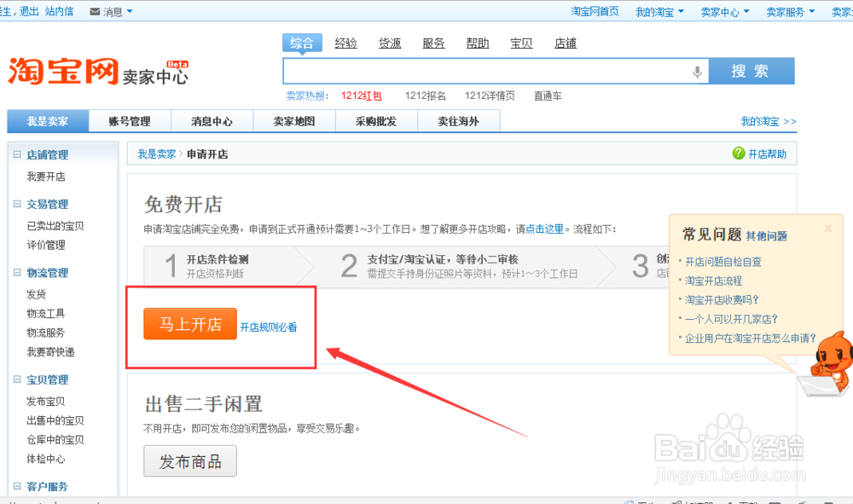
Task: Collapse the 物流管理 section
Action: point(17,272)
